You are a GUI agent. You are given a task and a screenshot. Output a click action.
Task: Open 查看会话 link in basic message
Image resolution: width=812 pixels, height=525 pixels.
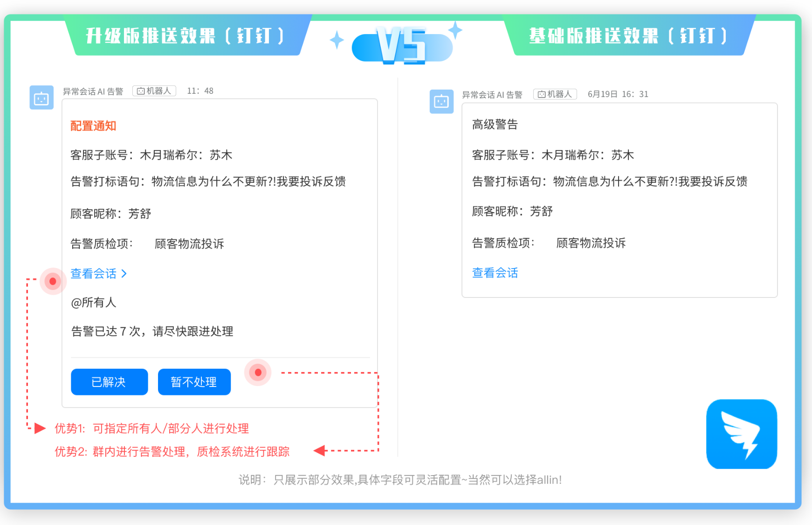495,273
